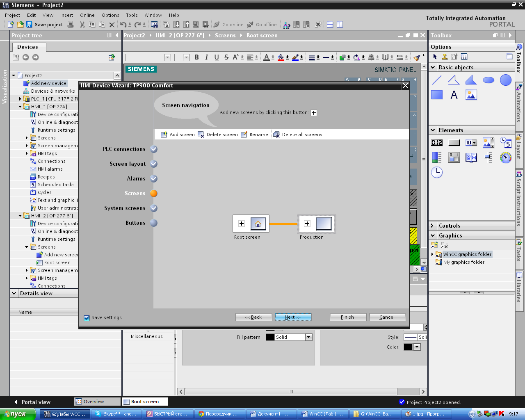Collapse the Details view panel
Viewport: 525px width, 420px height.
coord(14,293)
